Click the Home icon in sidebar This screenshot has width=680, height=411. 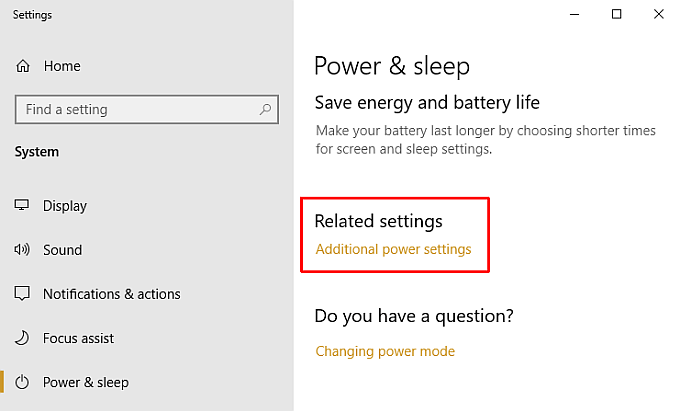[22, 66]
